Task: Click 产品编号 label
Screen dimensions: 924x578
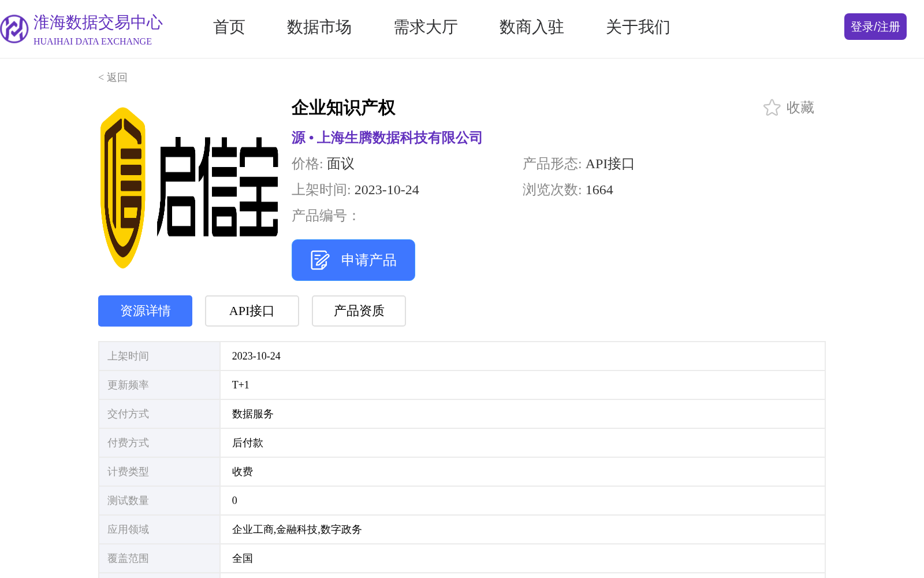Action: click(325, 216)
